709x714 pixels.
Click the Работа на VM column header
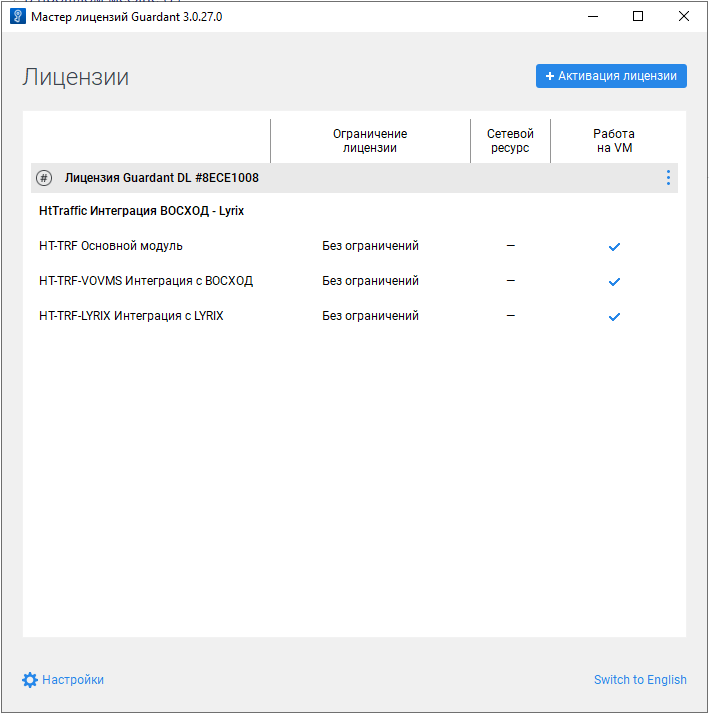pos(613,141)
